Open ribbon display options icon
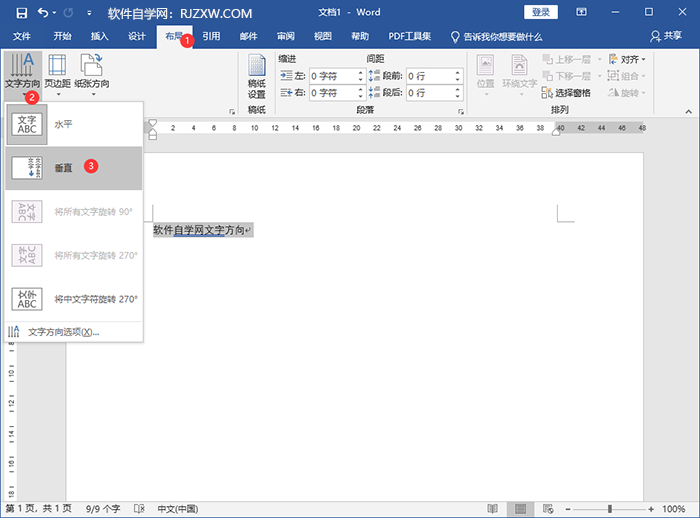700x518 pixels. coord(581,12)
